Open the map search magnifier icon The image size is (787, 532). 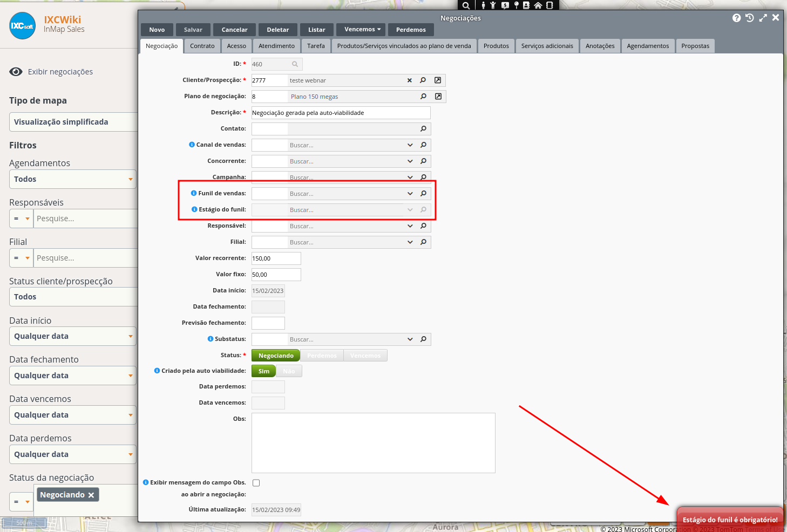(x=466, y=5)
